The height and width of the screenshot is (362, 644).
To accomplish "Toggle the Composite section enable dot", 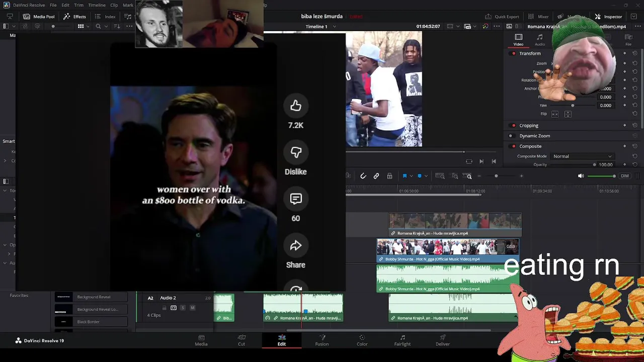I will click(x=513, y=146).
